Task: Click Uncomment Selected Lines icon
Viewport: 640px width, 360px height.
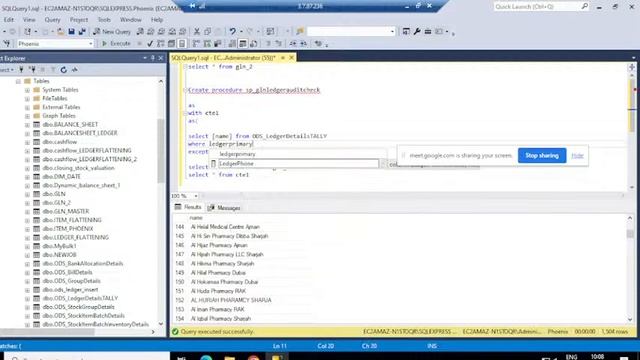Action: click(x=279, y=44)
